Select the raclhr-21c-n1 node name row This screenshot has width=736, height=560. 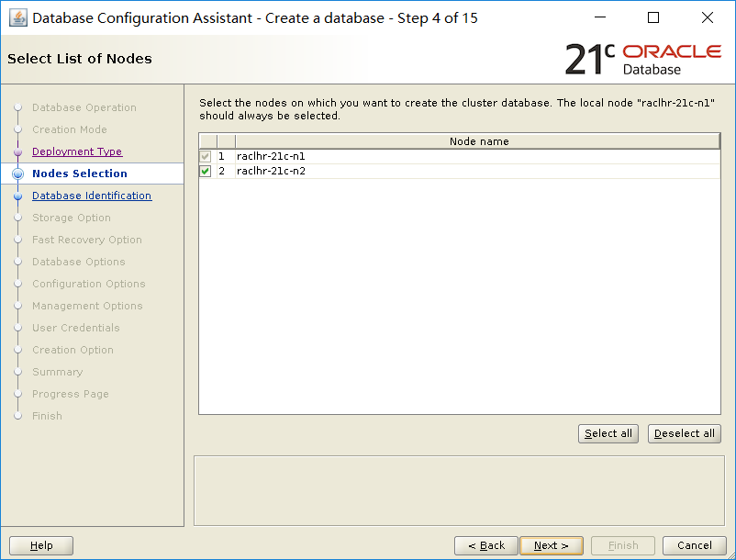[477, 156]
